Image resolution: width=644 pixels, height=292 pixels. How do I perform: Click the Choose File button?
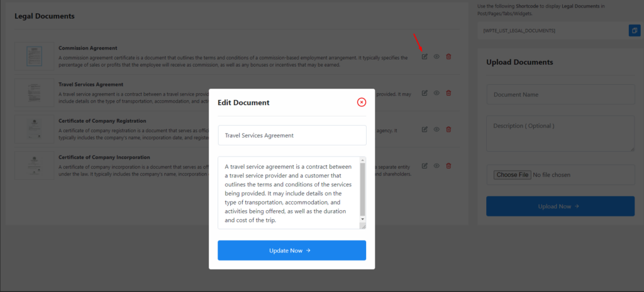[512, 175]
